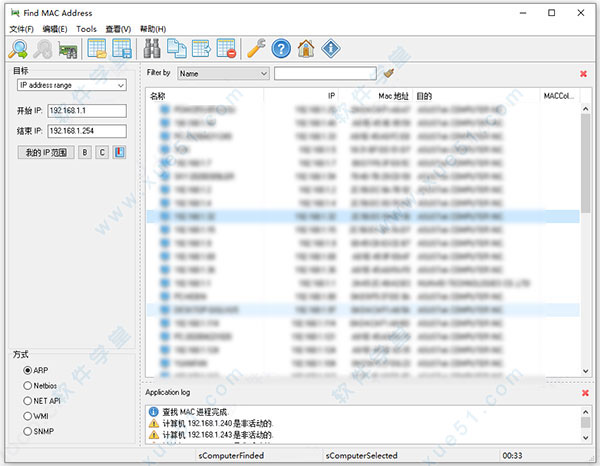Sort by the 目的 column header
The height and width of the screenshot is (466, 600).
[x=476, y=96]
